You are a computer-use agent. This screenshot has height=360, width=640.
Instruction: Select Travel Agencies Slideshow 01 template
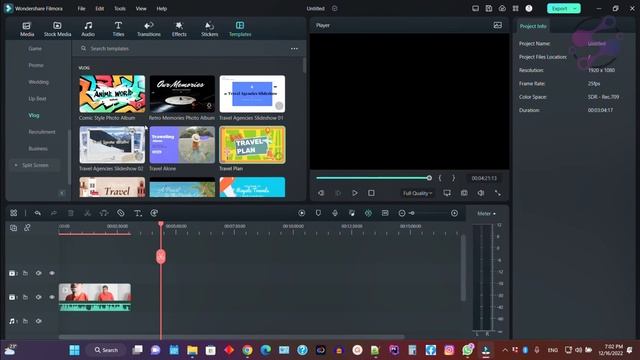252,94
